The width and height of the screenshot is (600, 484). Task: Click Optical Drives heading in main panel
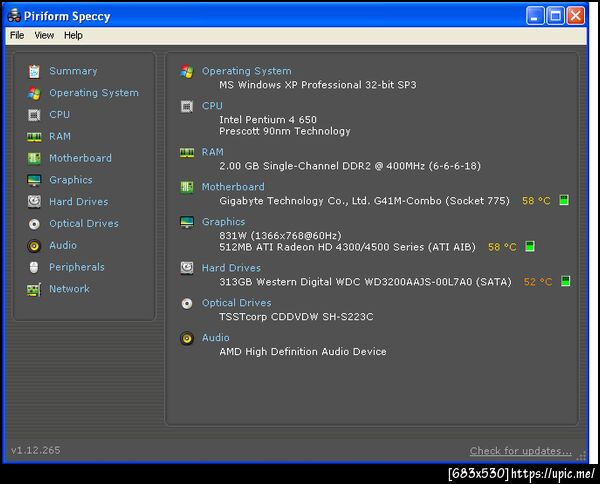tap(236, 303)
